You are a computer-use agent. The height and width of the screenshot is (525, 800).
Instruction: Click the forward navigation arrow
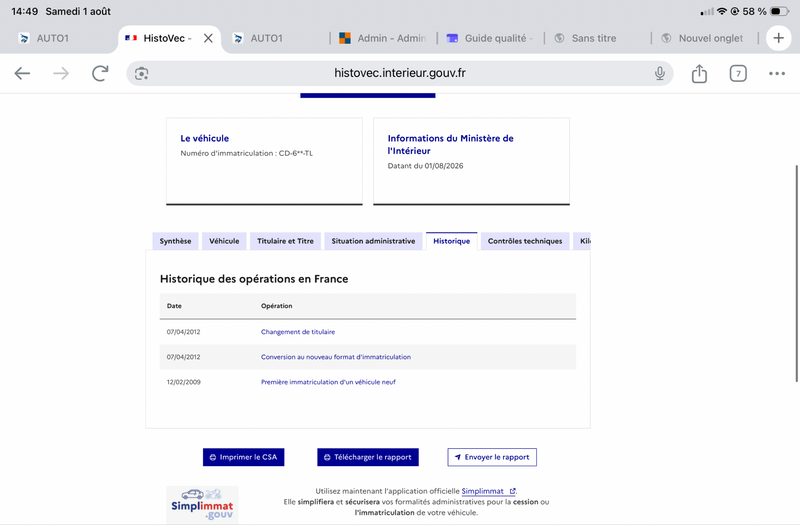pos(61,73)
